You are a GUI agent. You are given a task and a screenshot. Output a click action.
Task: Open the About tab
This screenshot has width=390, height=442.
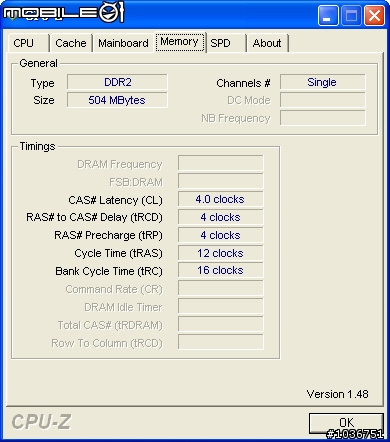pos(267,43)
